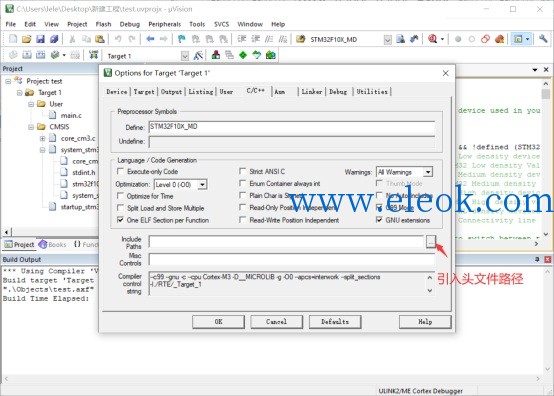Open the STM32F10X_MD find dropdown
The width and height of the screenshot is (554, 396).
(x=388, y=40)
